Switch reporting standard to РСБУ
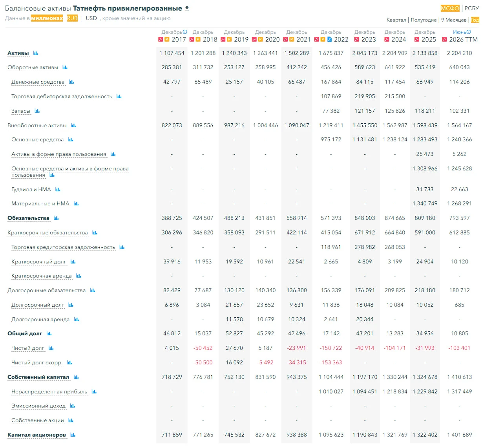The height and width of the screenshot is (448, 482). [471, 8]
